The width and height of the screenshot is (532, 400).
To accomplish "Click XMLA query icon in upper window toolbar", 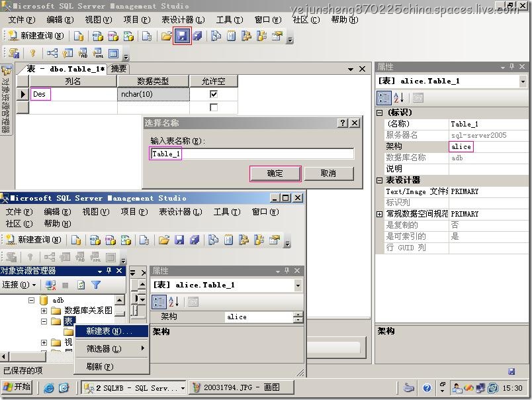I will click(128, 36).
